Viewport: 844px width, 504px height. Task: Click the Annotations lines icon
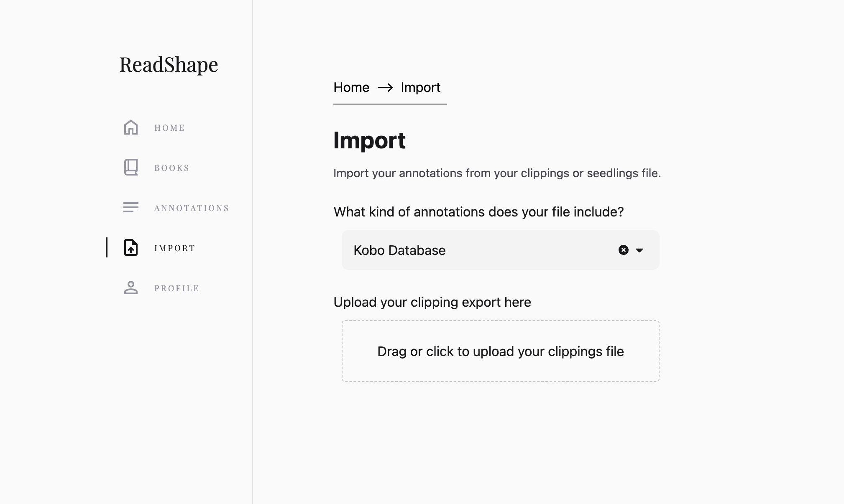tap(131, 208)
